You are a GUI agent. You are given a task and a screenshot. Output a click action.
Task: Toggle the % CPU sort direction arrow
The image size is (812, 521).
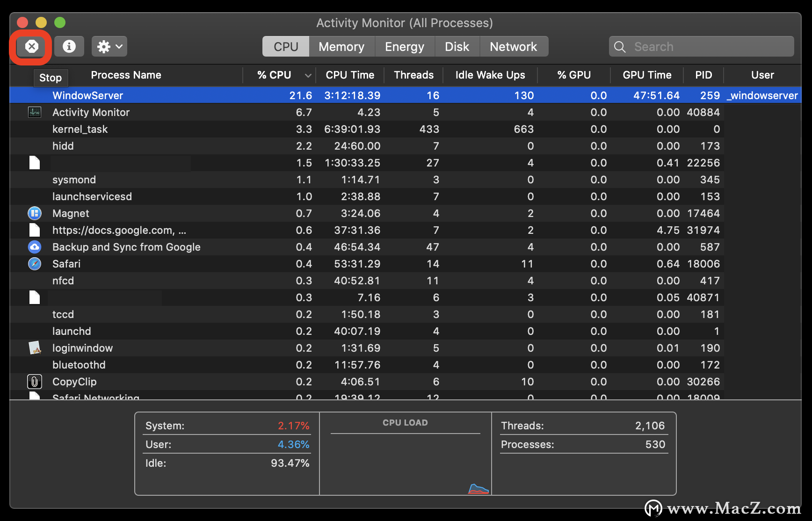(308, 75)
